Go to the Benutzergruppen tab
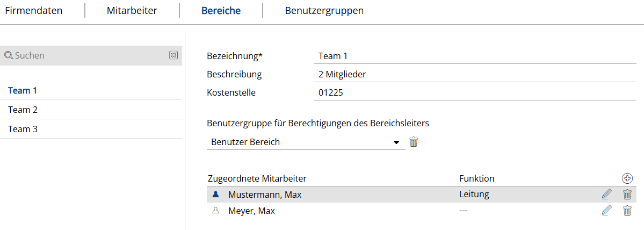 click(x=324, y=11)
